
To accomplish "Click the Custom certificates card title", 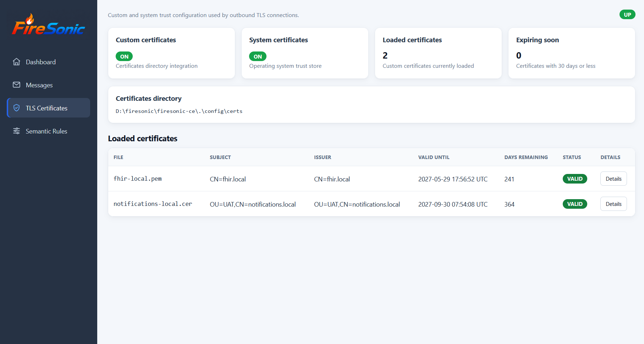I will click(x=146, y=40).
